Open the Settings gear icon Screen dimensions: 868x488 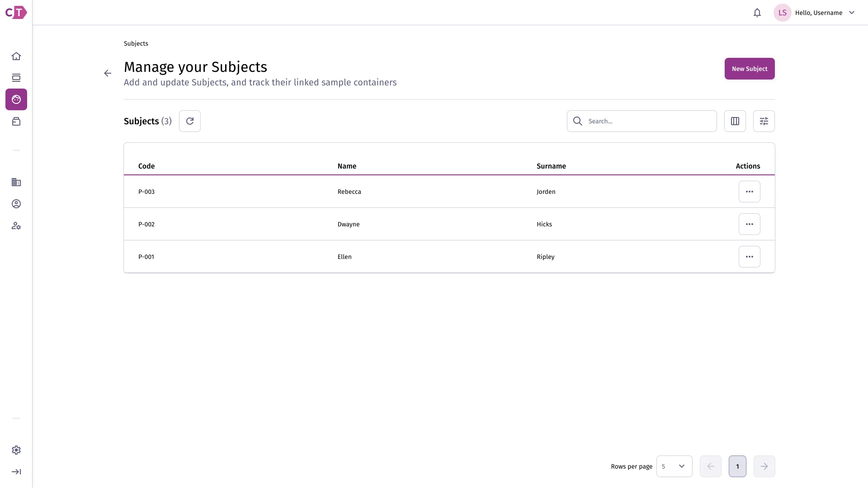[x=16, y=450]
